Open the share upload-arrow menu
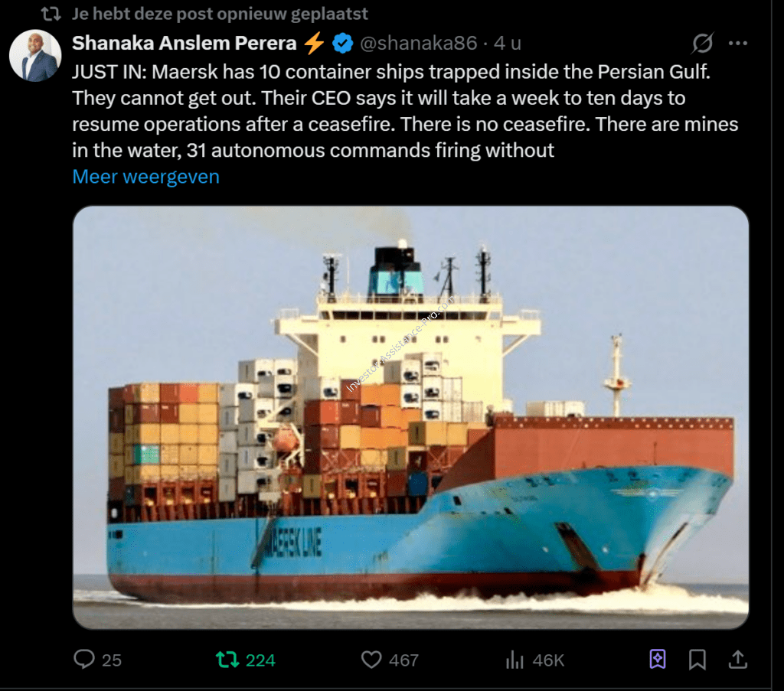784x691 pixels. [737, 659]
